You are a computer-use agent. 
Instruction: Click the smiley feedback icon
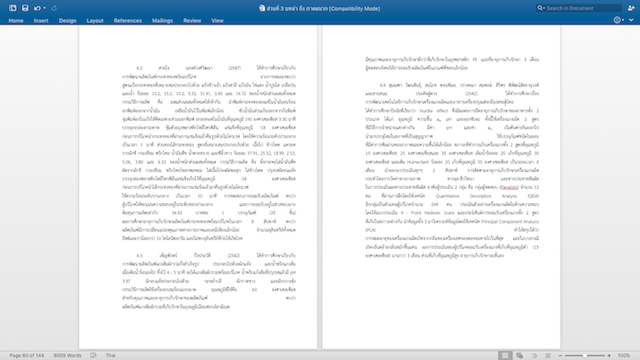(x=617, y=20)
